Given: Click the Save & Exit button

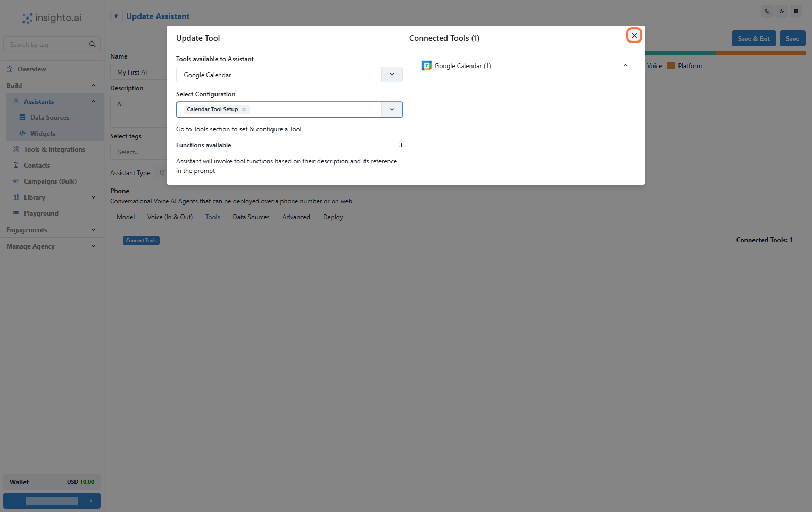Looking at the screenshot, I should point(753,39).
